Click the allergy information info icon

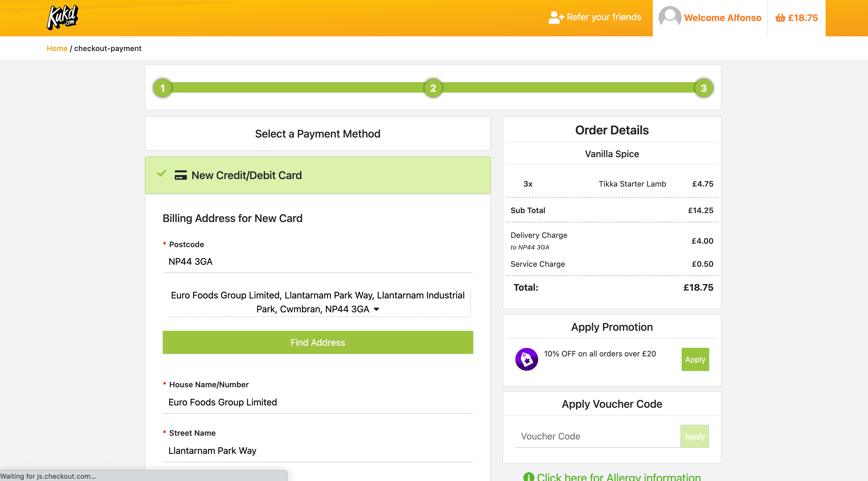coord(528,477)
